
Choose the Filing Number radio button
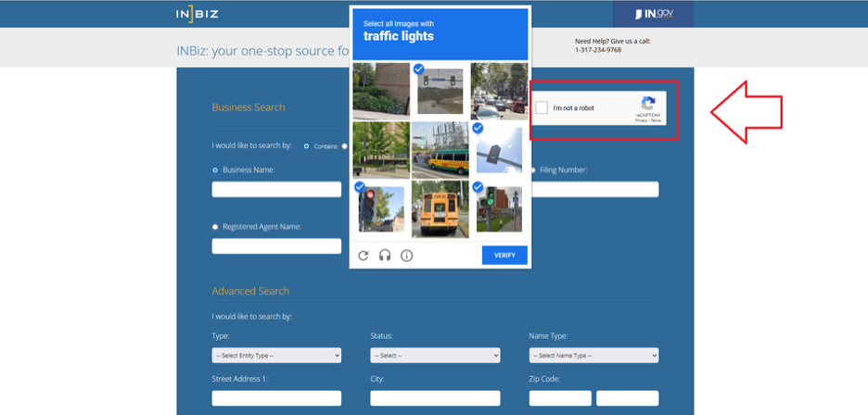tap(532, 170)
